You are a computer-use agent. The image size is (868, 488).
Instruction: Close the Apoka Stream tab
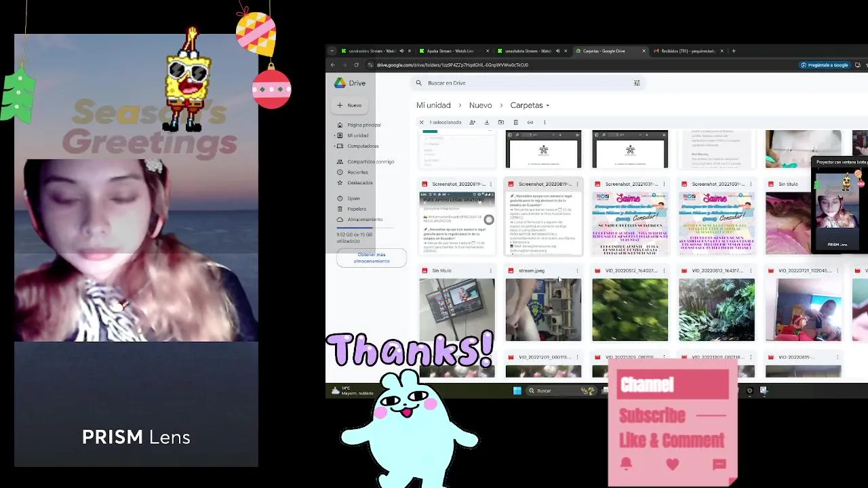(487, 51)
